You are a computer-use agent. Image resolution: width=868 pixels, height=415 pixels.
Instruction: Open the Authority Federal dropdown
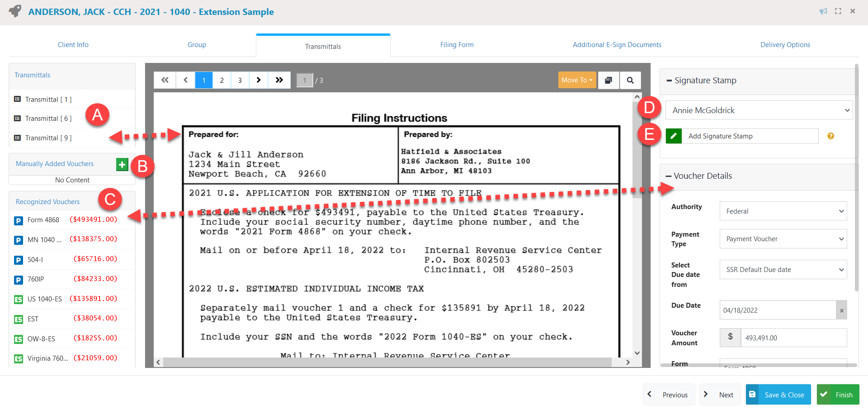(x=783, y=211)
